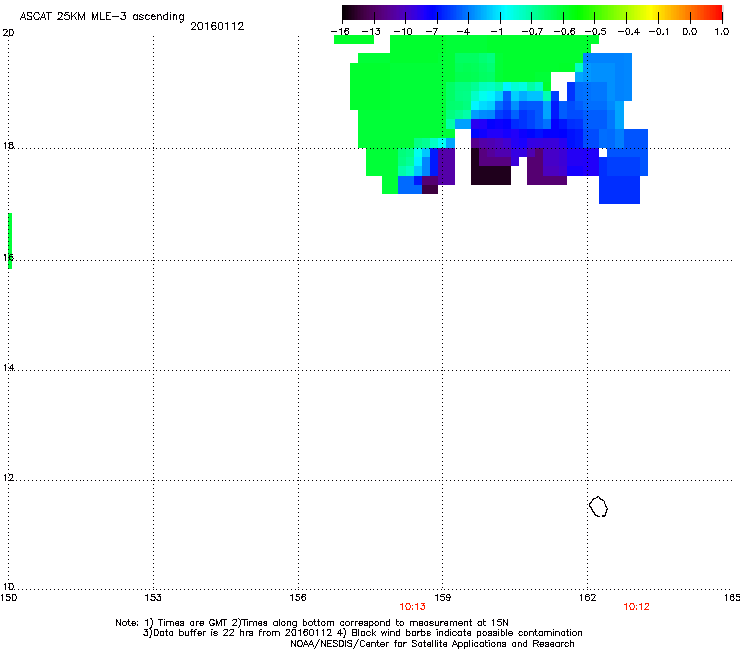The image size is (740, 650).
Task: Click the -0.4 color bar label
Action: click(629, 32)
